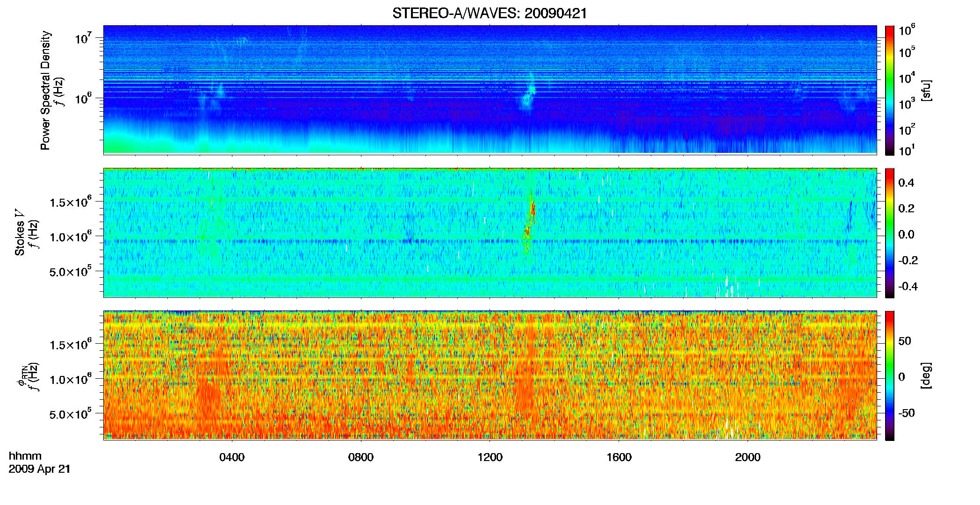Click the -0.4 Stokes color bar value
This screenshot has height=505, width=980.
point(908,286)
